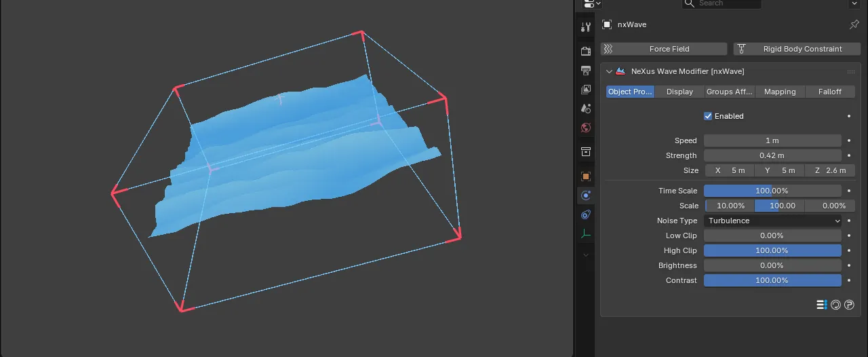Click the Size X 5 m field
The image size is (868, 357).
(729, 170)
